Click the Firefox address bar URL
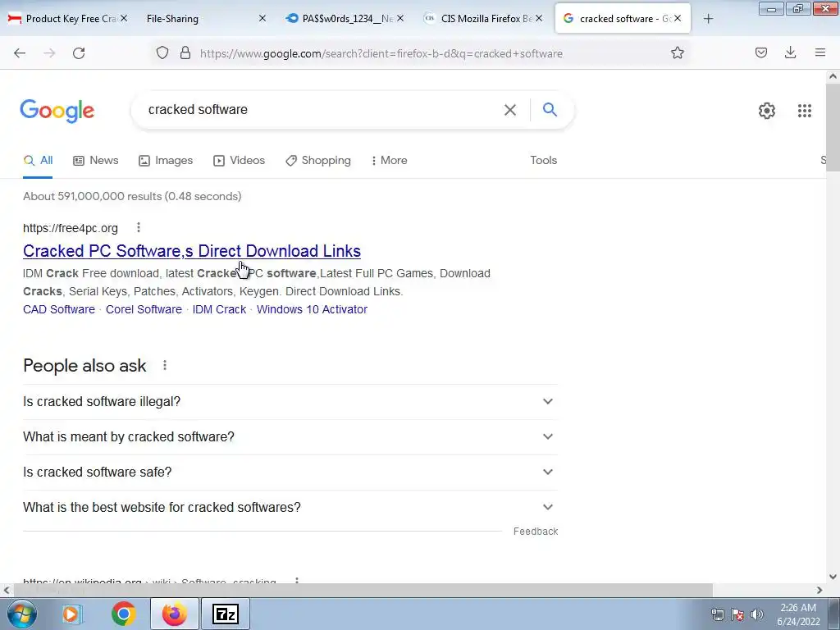 (x=381, y=53)
